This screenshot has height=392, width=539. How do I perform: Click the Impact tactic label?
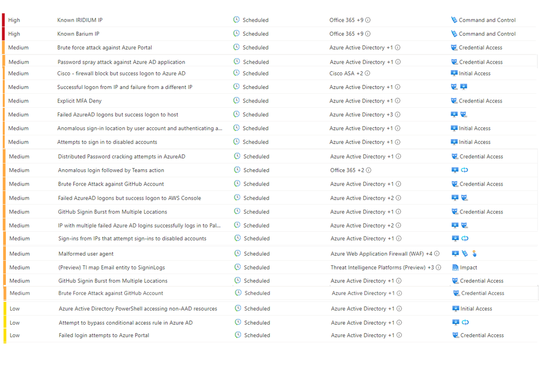coord(468,267)
